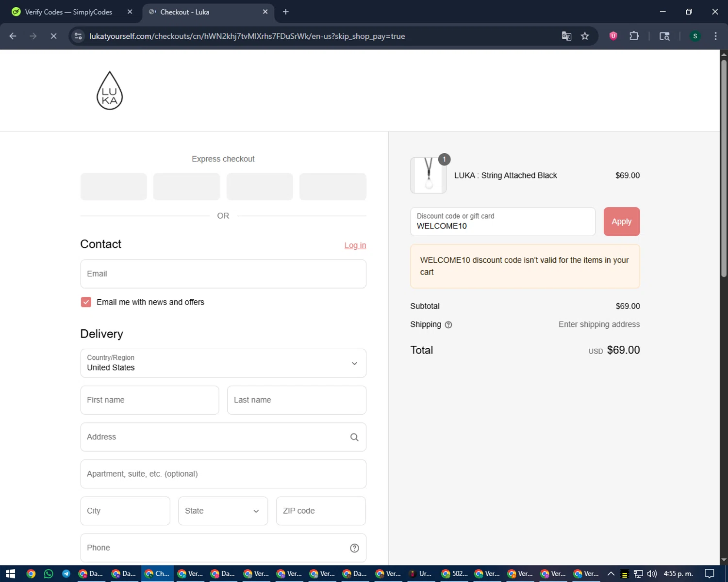Stop loading the checkout page
Viewport: 728px width, 582px height.
(53, 36)
